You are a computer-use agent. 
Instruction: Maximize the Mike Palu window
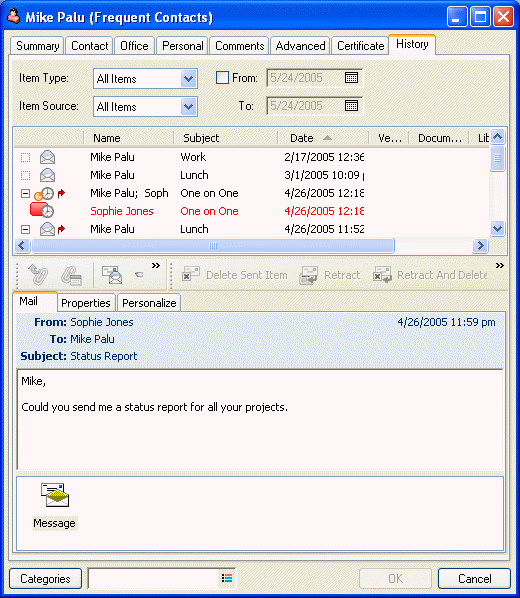click(x=480, y=17)
